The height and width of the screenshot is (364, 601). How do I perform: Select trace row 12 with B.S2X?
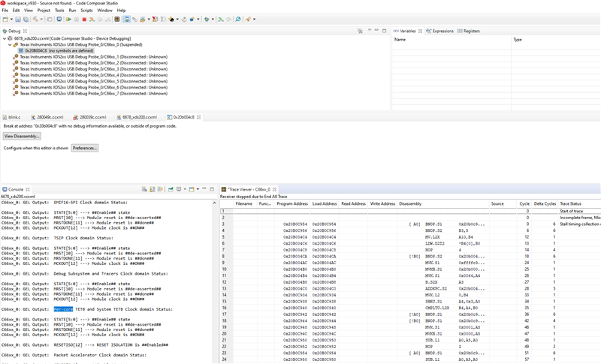[410, 282]
